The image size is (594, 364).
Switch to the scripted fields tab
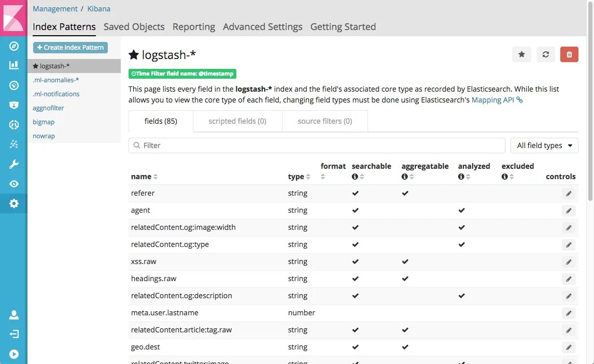pos(237,121)
